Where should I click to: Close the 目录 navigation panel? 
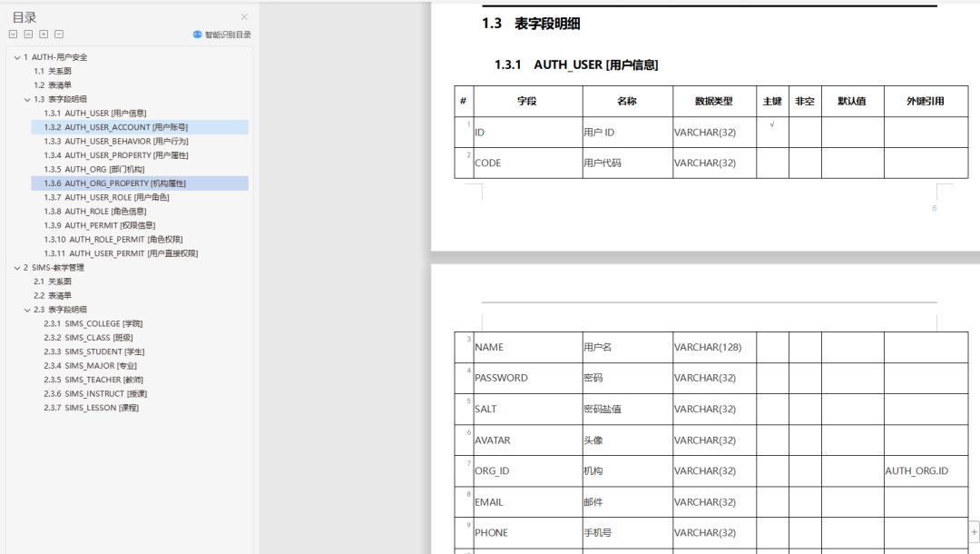244,17
